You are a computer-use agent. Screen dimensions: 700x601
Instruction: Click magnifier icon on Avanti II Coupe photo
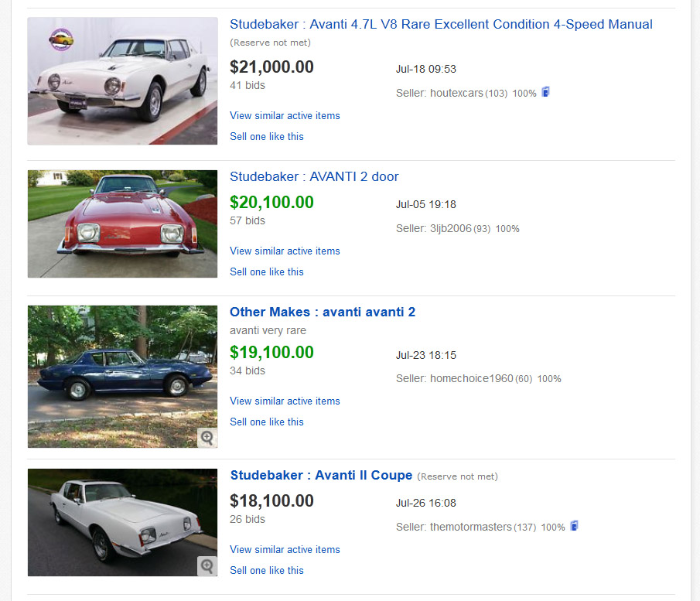coord(207,565)
